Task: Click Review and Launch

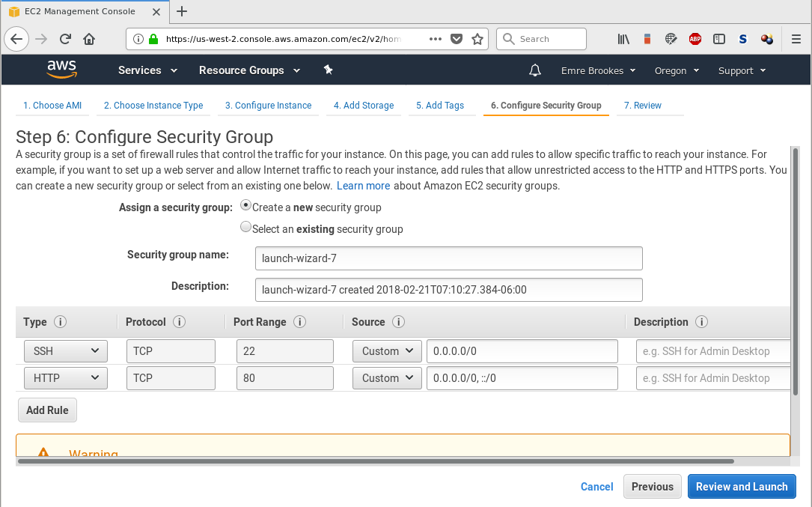Action: 742,487
